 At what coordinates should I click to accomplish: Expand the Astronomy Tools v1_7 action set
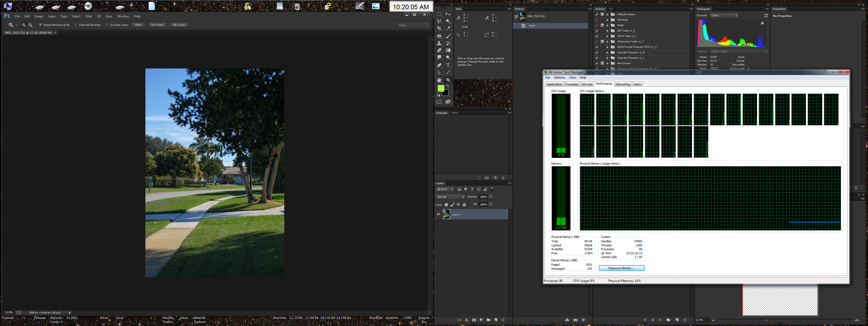click(x=608, y=42)
